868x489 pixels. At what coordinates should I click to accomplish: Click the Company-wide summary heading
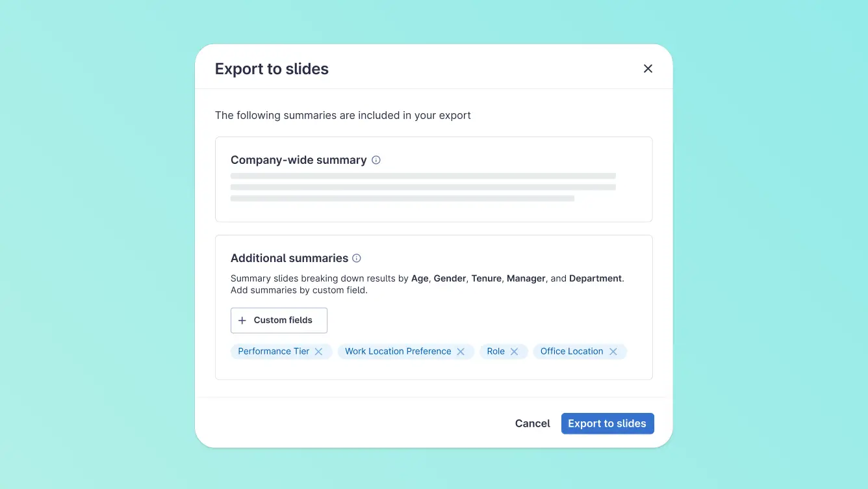[x=298, y=160]
